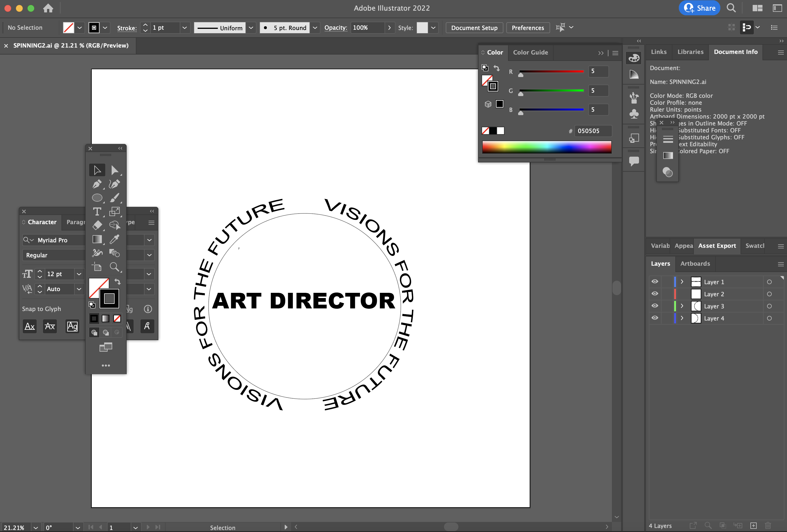Switch to the Color Guide tab
The image size is (787, 532).
point(530,52)
